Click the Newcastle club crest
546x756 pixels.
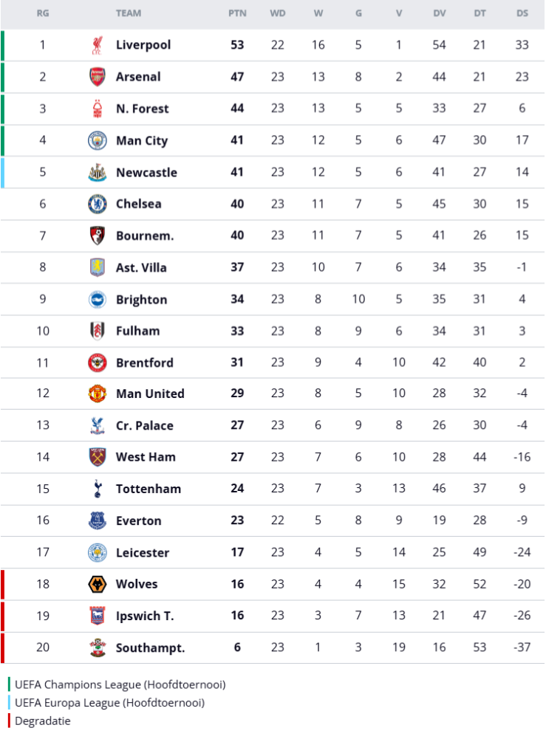98,172
